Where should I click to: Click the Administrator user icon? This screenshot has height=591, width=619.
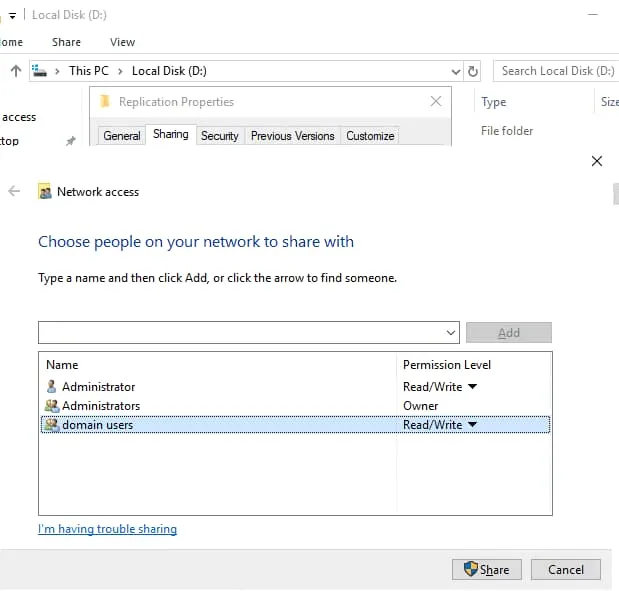click(x=52, y=387)
